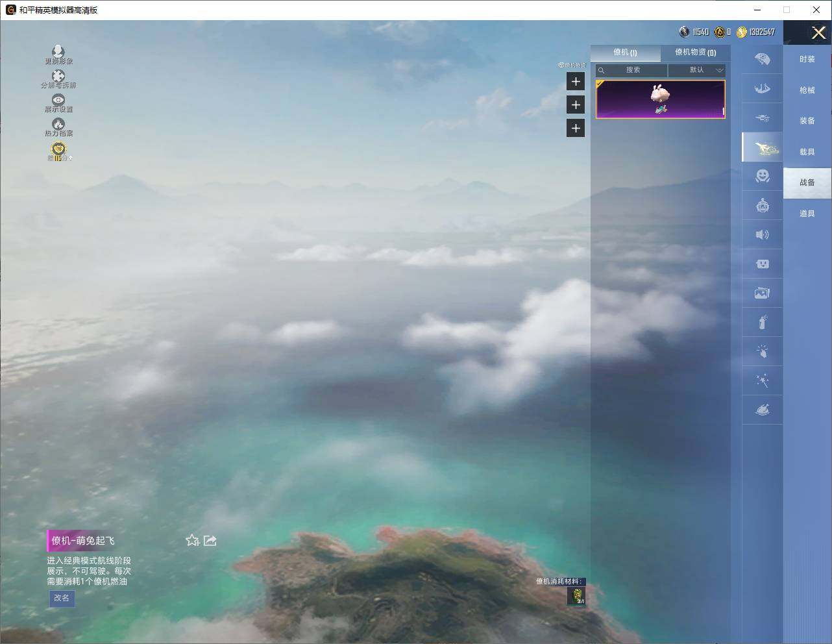Open the 热力档案 flame icon
The width and height of the screenshot is (832, 644).
pos(58,127)
